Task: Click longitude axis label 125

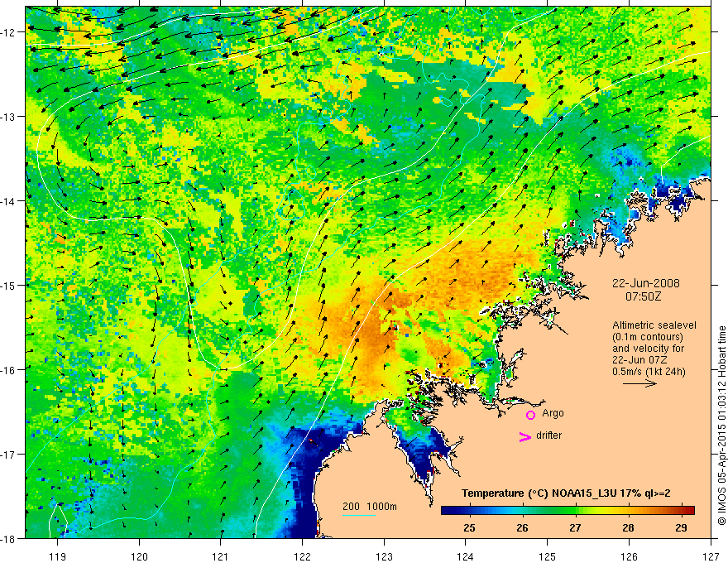Action: point(548,556)
